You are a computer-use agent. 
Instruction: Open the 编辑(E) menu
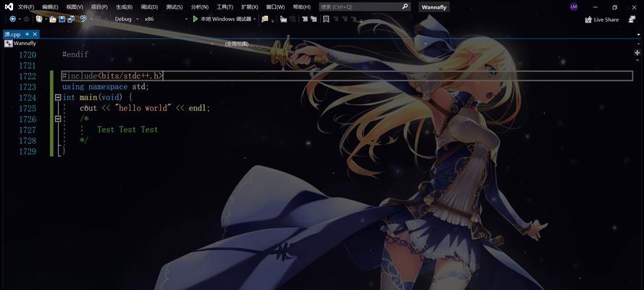point(50,7)
